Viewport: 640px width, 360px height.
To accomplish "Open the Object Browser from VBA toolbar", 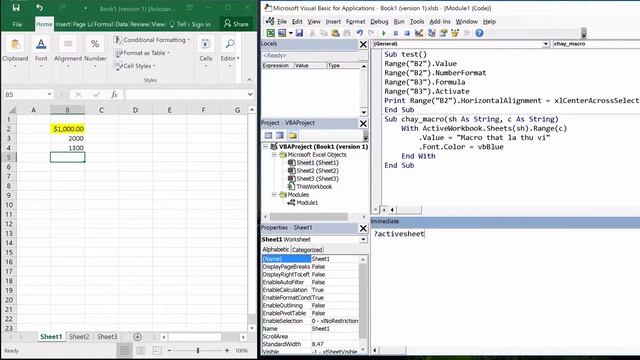I will pos(455,33).
